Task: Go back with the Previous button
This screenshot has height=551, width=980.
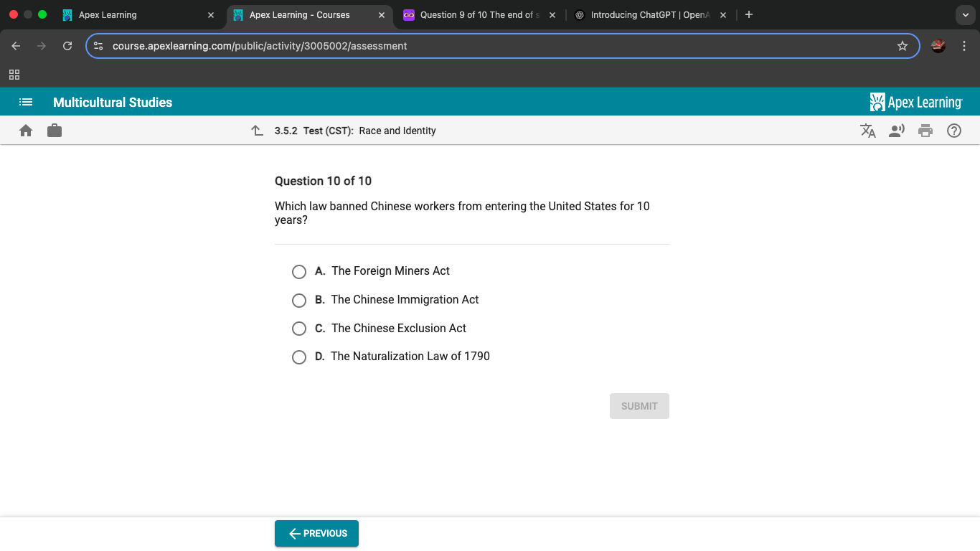Action: pyautogui.click(x=316, y=534)
